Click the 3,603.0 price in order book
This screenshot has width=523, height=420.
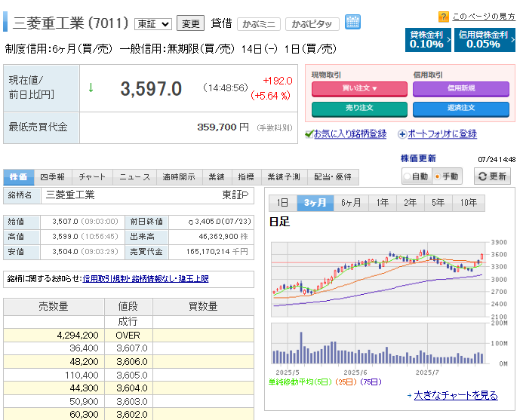pyautogui.click(x=132, y=402)
